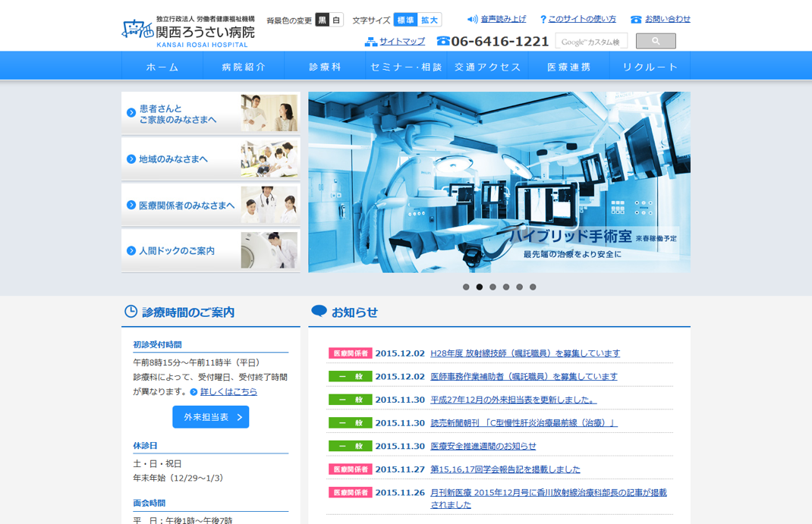Screen dimensions: 812x524
Task: Click arrow icon before 詳しくはこちら
Action: pyautogui.click(x=194, y=392)
